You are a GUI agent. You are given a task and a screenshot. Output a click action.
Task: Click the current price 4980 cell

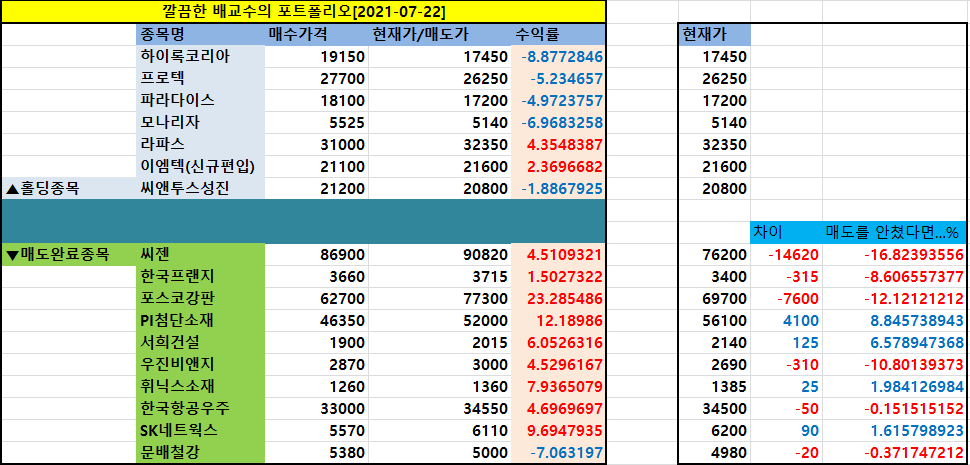pos(715,453)
